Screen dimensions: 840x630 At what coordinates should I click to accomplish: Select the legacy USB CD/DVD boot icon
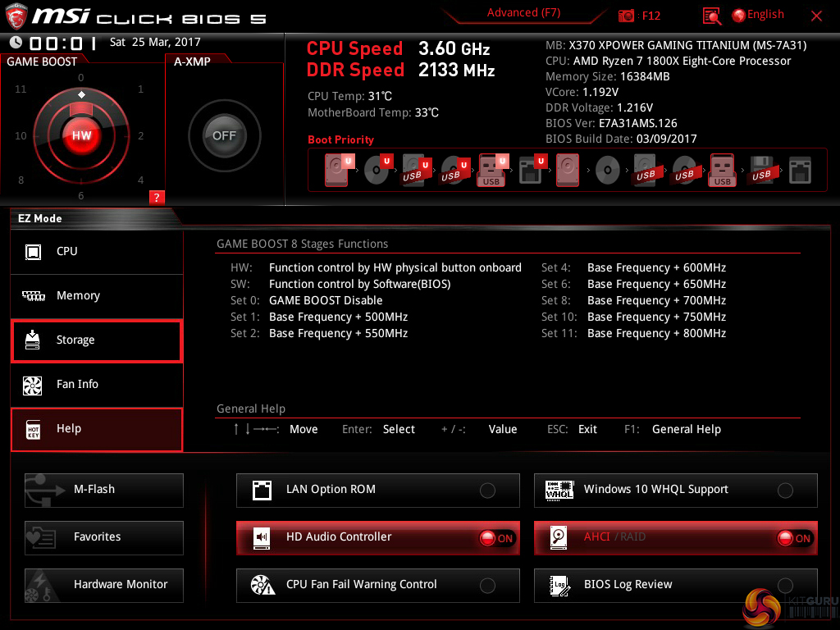pos(684,171)
